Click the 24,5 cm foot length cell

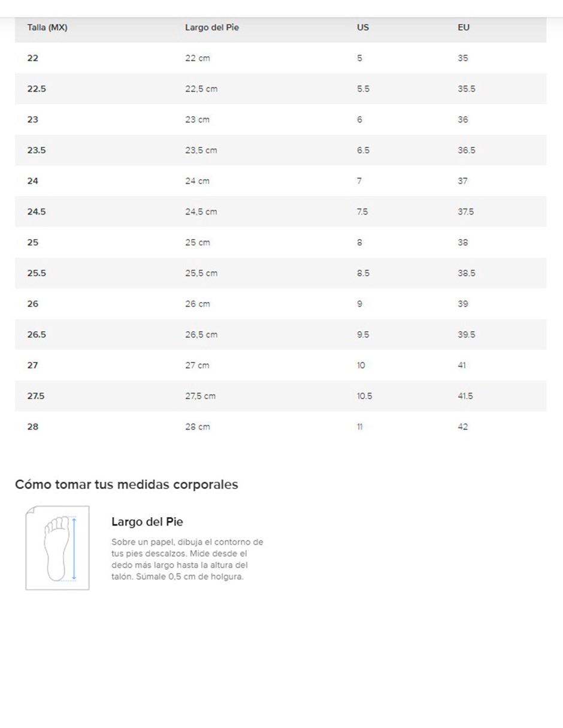click(x=201, y=212)
